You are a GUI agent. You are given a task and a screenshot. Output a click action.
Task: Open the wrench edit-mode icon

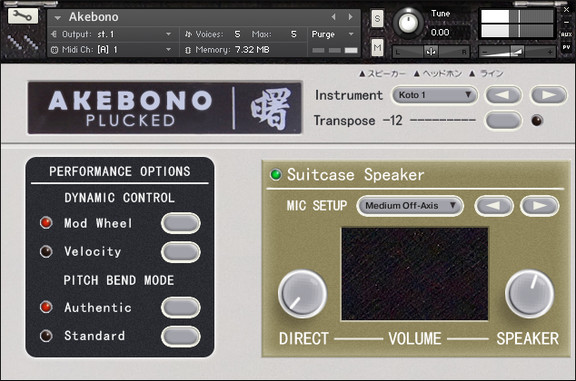point(23,16)
